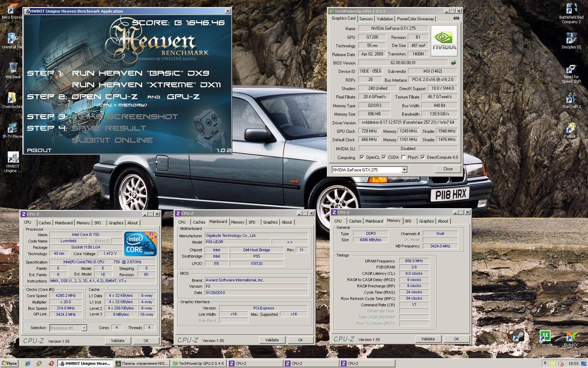Viewport: 588px width, 368px height.
Task: Click BIOS Version field 62.00.60.00.01
Action: (403, 63)
